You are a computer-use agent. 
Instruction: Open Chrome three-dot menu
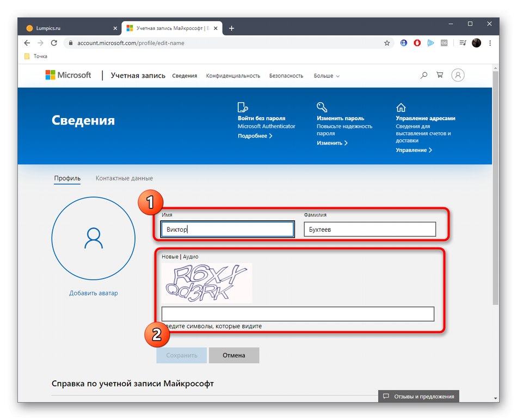[490, 43]
